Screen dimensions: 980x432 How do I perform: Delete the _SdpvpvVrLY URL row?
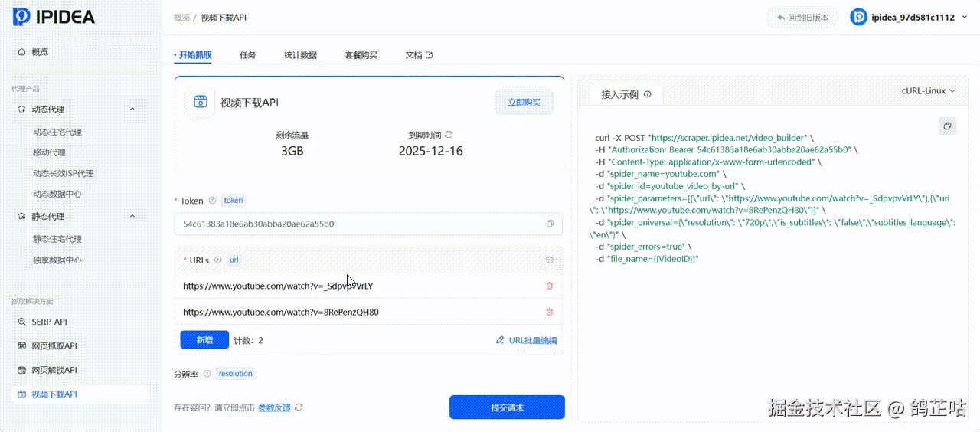[550, 286]
